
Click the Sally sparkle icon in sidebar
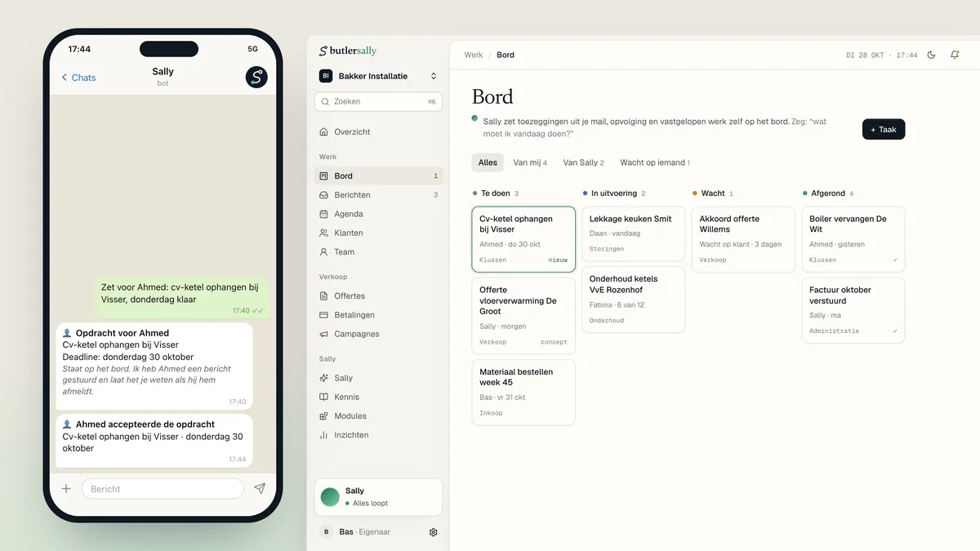pyautogui.click(x=324, y=378)
